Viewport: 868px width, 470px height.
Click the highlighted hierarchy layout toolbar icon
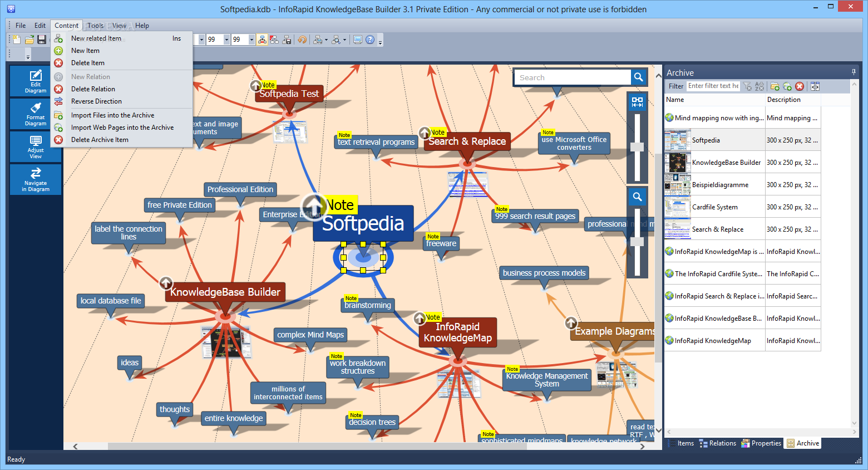point(262,40)
